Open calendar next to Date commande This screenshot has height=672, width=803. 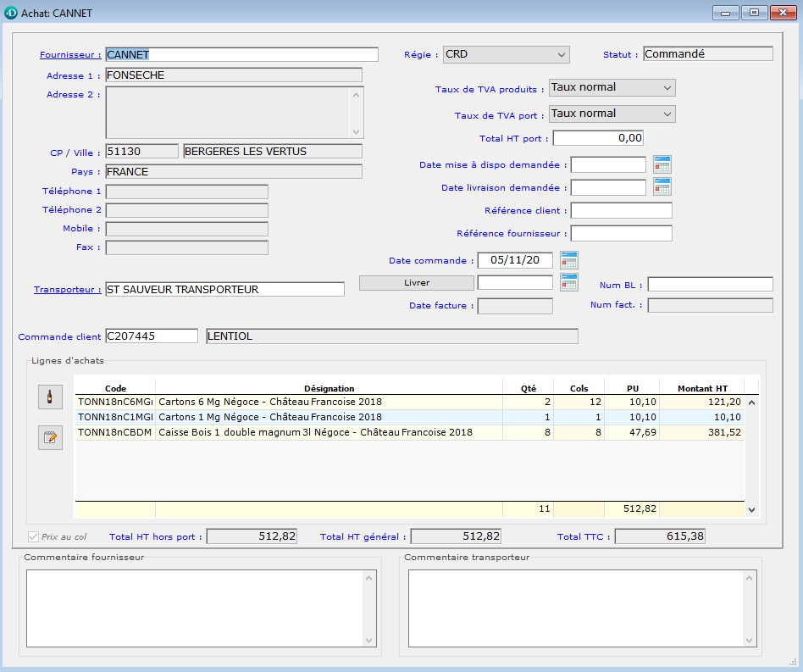tap(569, 260)
